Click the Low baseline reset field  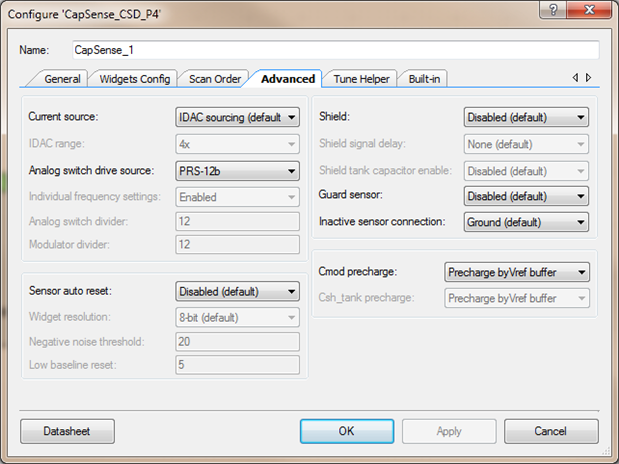pos(237,365)
